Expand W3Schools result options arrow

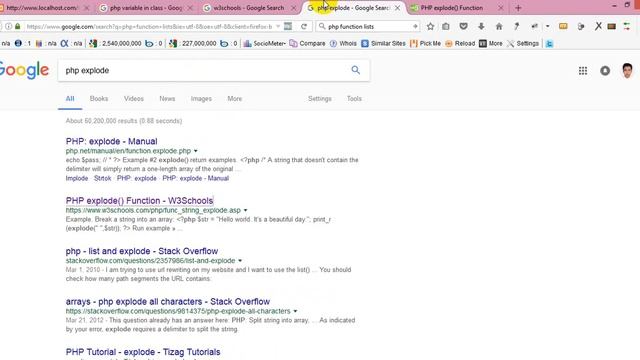(245, 210)
